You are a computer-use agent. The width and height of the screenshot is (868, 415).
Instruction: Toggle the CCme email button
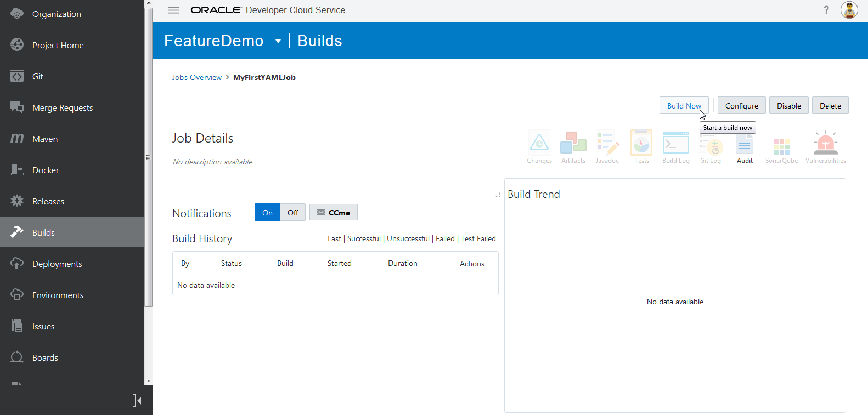click(x=334, y=212)
